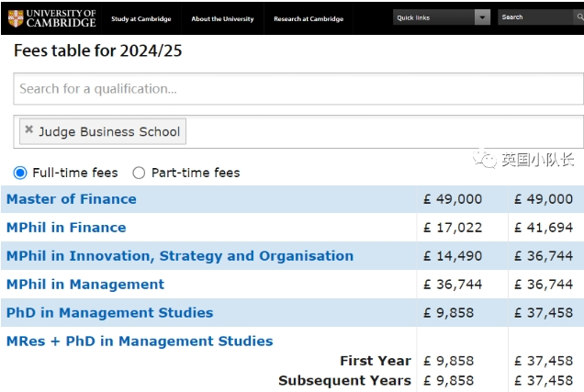584x392 pixels.
Task: Click the WeChat watermark logo icon
Action: [484, 160]
